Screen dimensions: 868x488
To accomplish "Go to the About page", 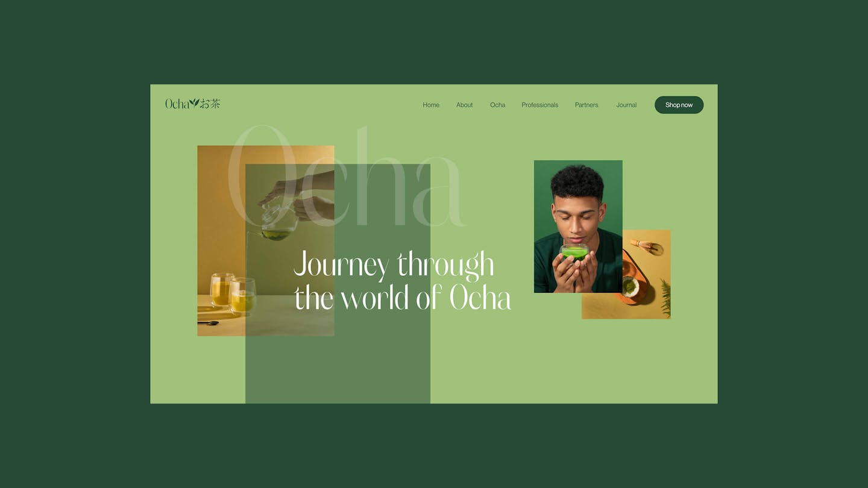I will point(464,105).
